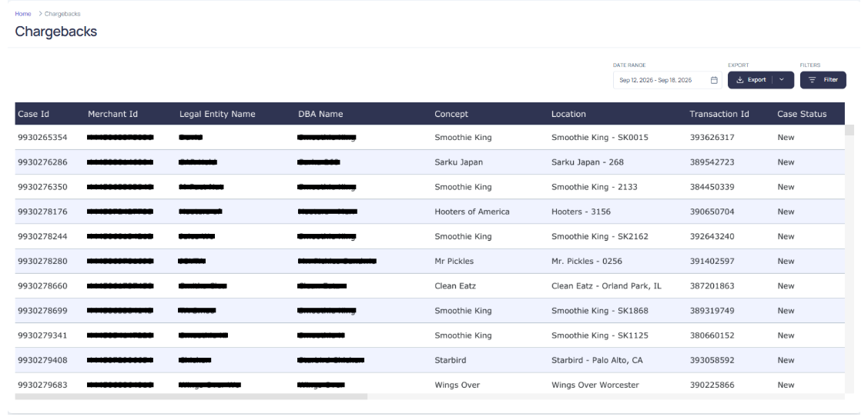The width and height of the screenshot is (868, 417).
Task: Click transaction id 390225866
Action: [712, 385]
